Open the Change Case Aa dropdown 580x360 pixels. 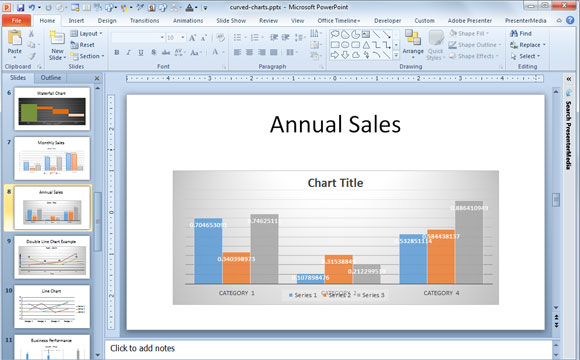(x=195, y=53)
